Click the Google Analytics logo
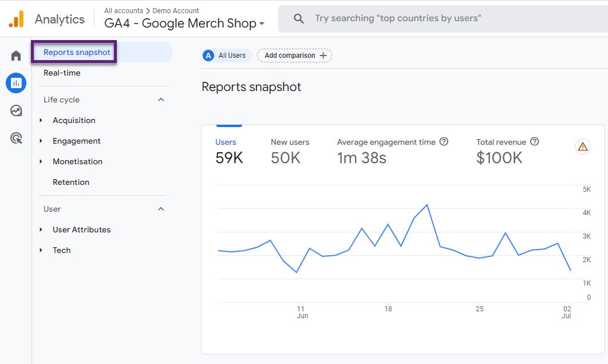 [16, 18]
